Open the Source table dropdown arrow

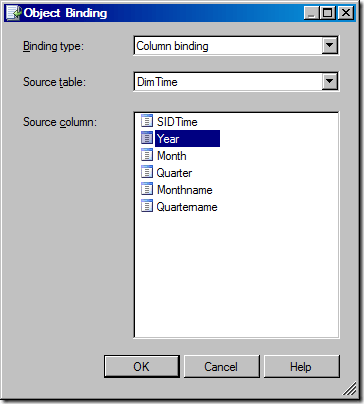[330, 81]
